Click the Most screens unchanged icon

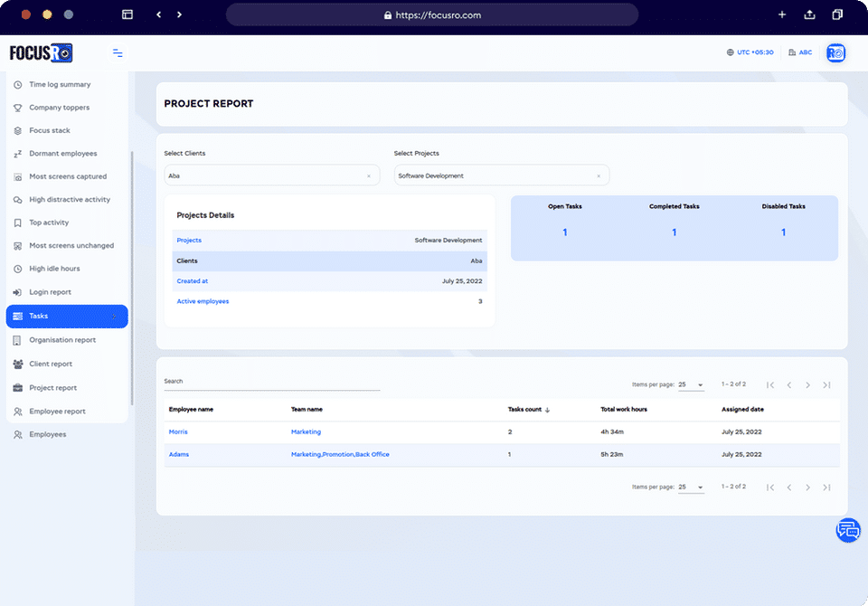pos(18,246)
